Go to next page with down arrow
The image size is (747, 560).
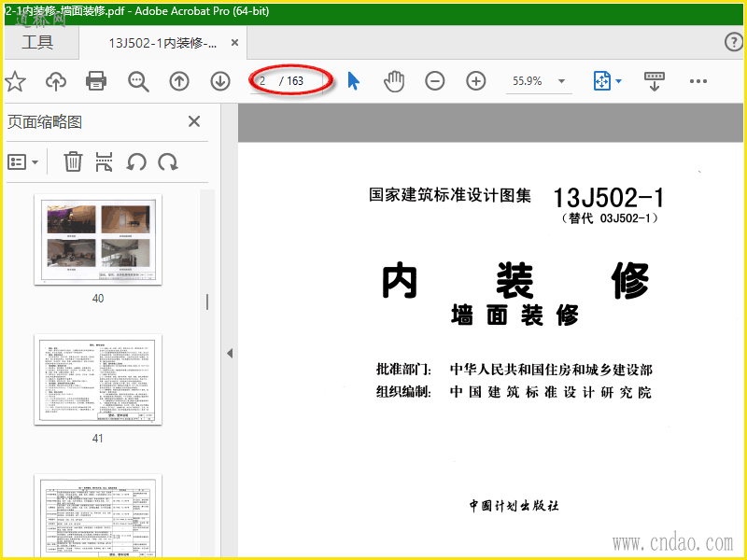pyautogui.click(x=220, y=81)
